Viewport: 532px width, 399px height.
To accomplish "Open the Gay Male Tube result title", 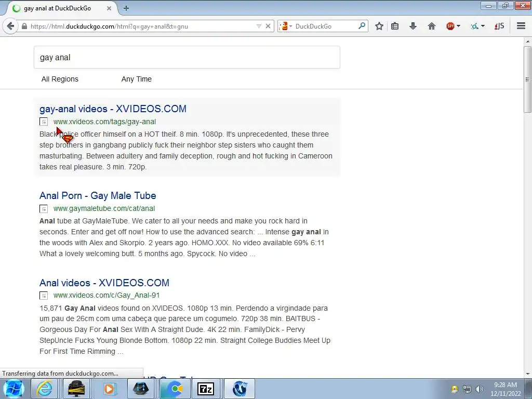I will (98, 195).
